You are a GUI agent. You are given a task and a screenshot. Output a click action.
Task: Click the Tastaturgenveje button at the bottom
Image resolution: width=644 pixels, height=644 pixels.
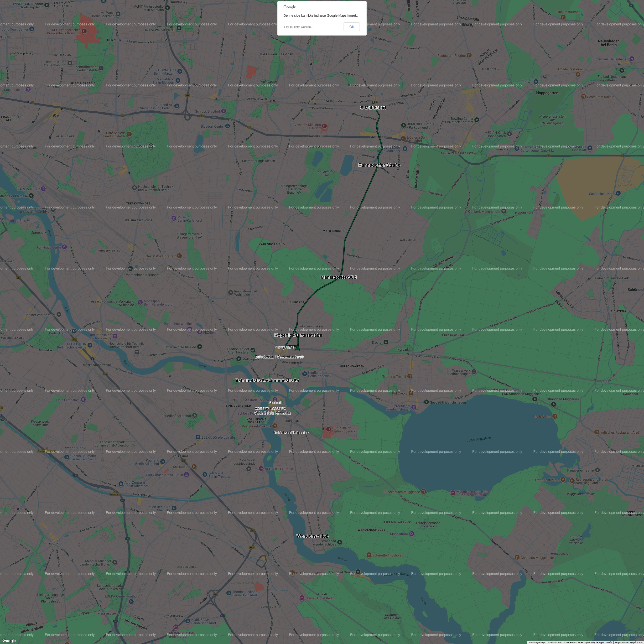(537, 642)
